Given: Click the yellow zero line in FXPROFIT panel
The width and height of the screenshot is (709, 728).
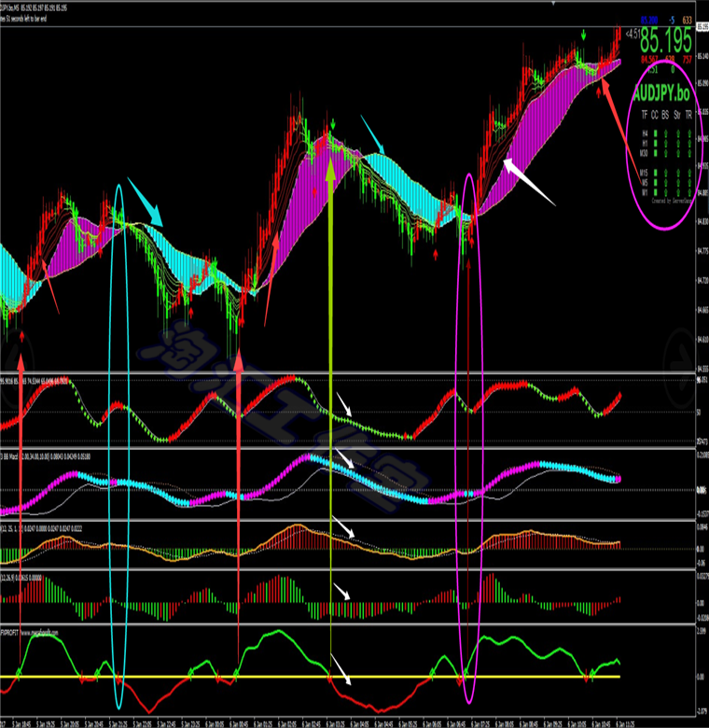Looking at the screenshot, I should pyautogui.click(x=310, y=677).
